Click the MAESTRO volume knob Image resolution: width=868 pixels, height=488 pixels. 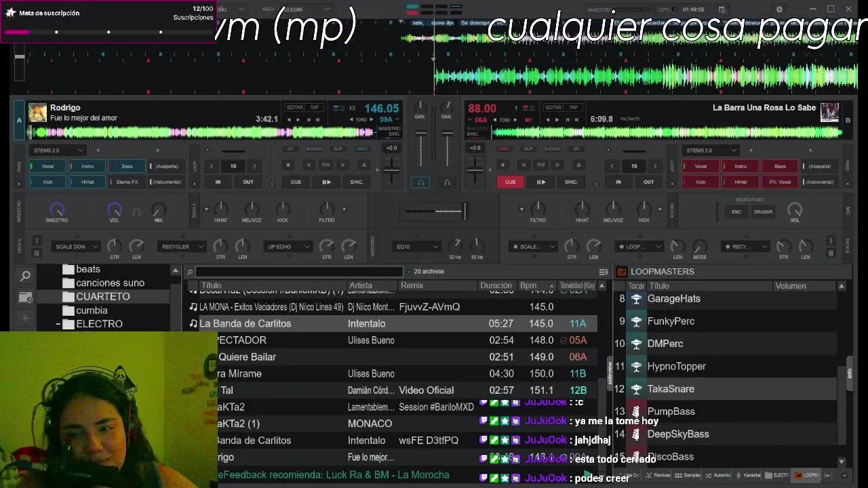coord(57,210)
